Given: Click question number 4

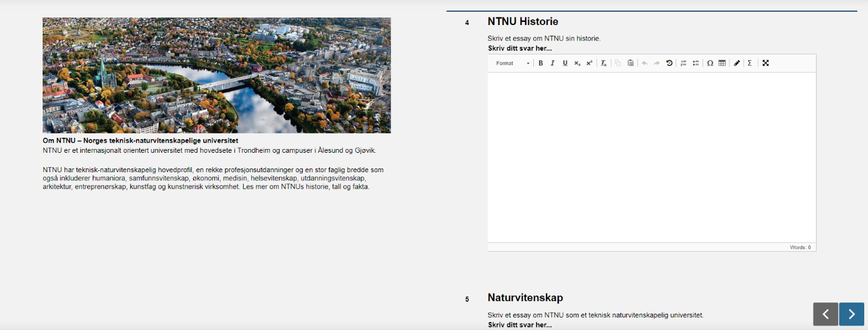Looking at the screenshot, I should click(467, 23).
